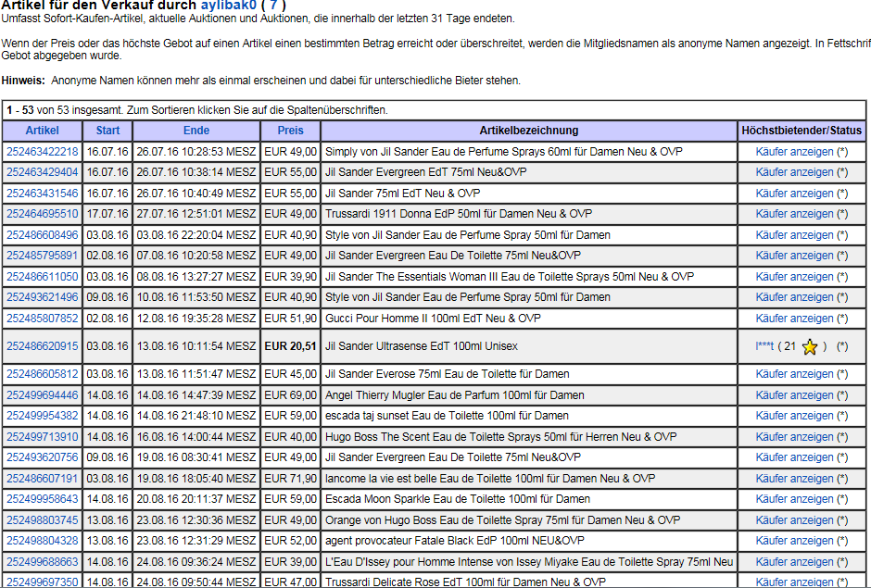The height and width of the screenshot is (588, 871).
Task: Open item 252463431546
Action: [43, 194]
